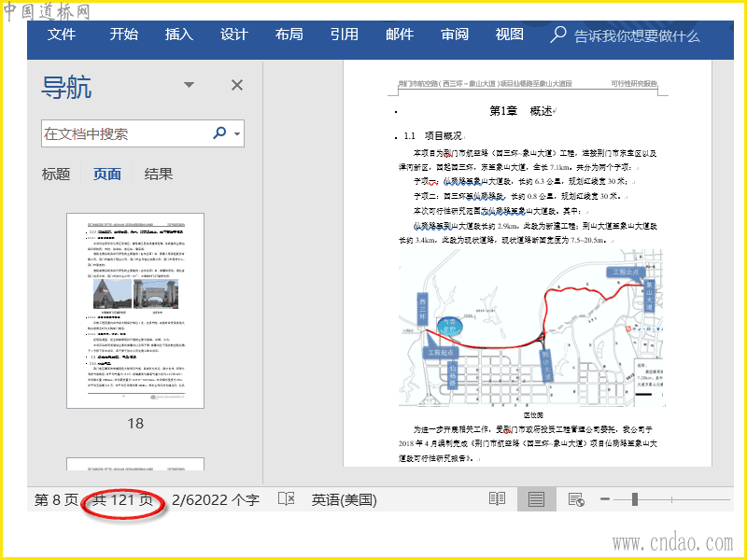Screen dimensions: 747x560
Task: Close the 导航 navigation pane
Action: [x=237, y=85]
